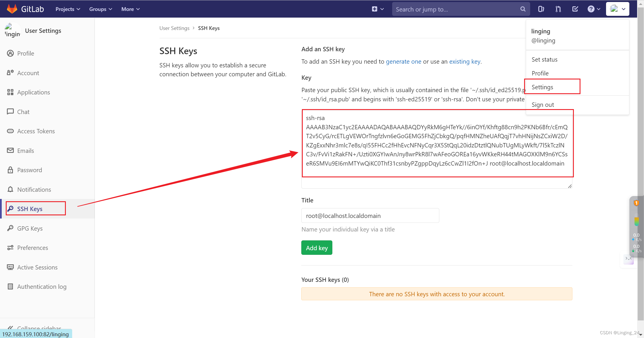Click 'Your SSH keys (0)' heading
The image size is (644, 338).
point(325,280)
